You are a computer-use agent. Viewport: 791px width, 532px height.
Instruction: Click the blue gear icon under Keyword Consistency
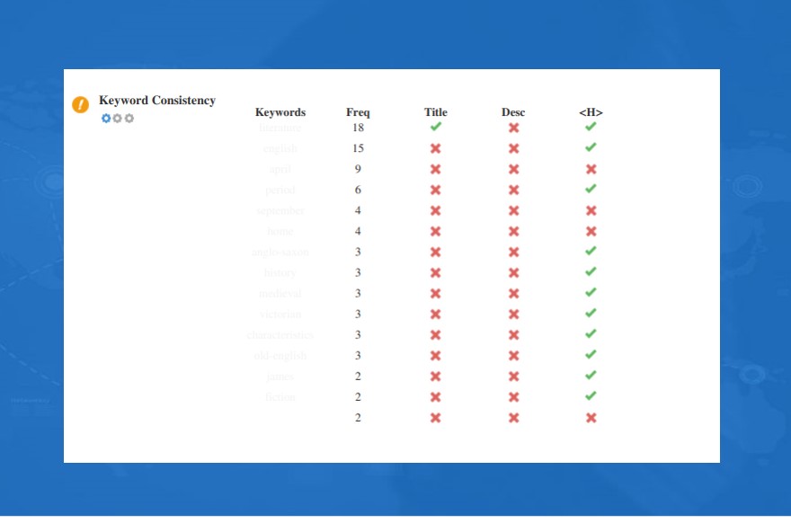click(106, 118)
